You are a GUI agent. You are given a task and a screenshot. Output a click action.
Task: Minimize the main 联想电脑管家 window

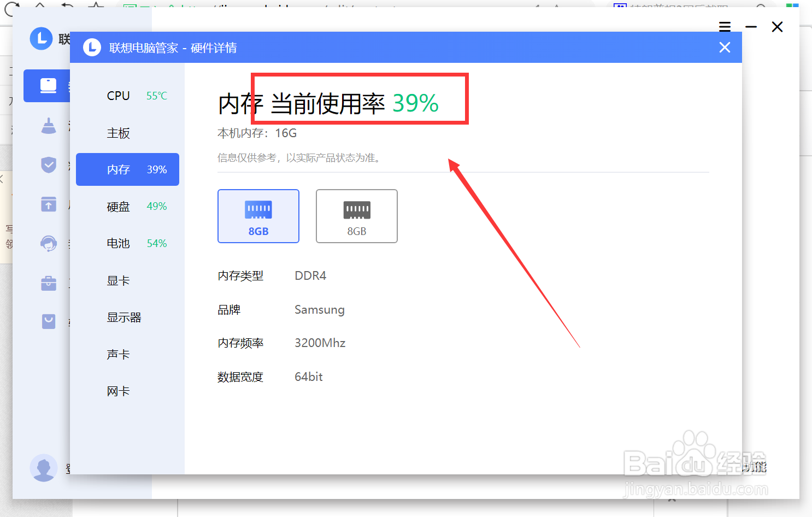(751, 27)
